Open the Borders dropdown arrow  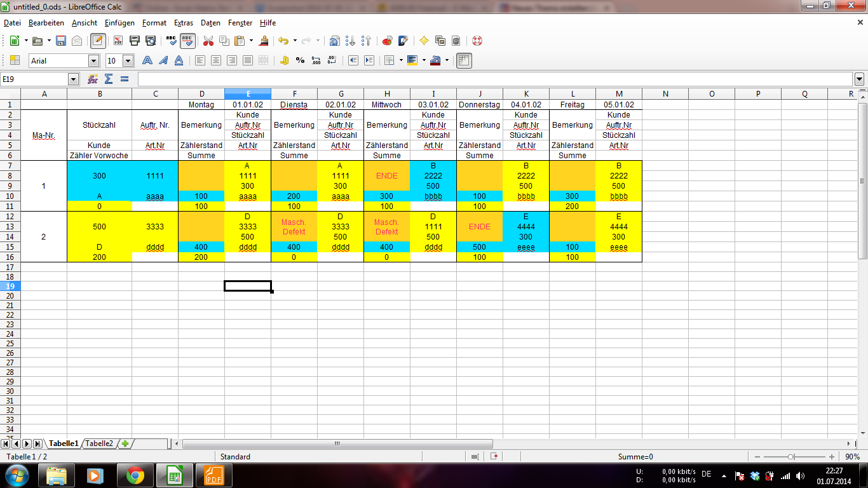point(401,60)
